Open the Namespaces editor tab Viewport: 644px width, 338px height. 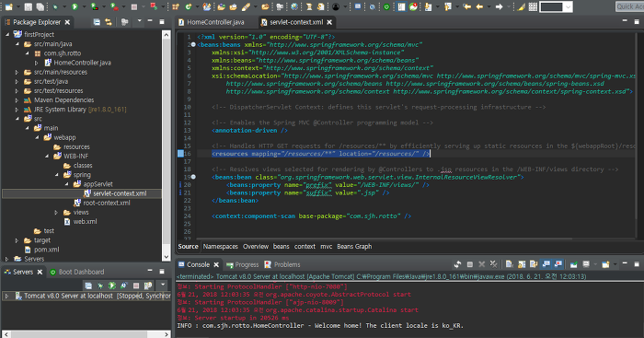coord(221,246)
